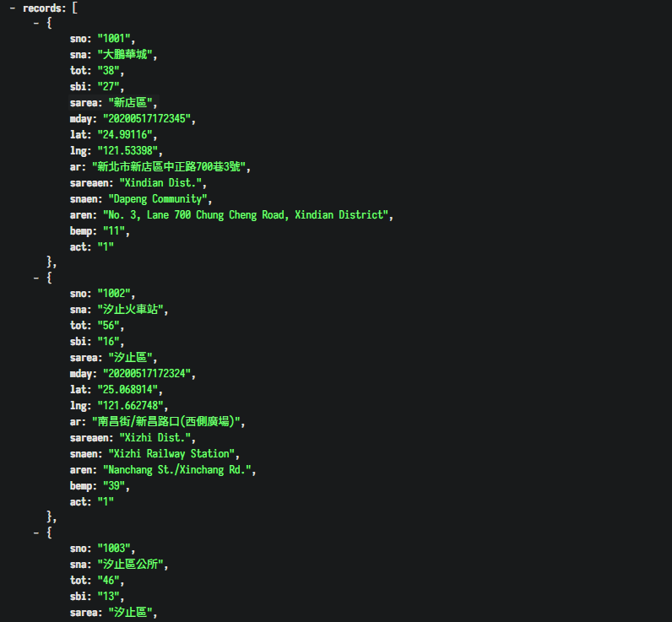Click the sna value 大鵬華城
Screen dimensions: 672x622
point(125,54)
